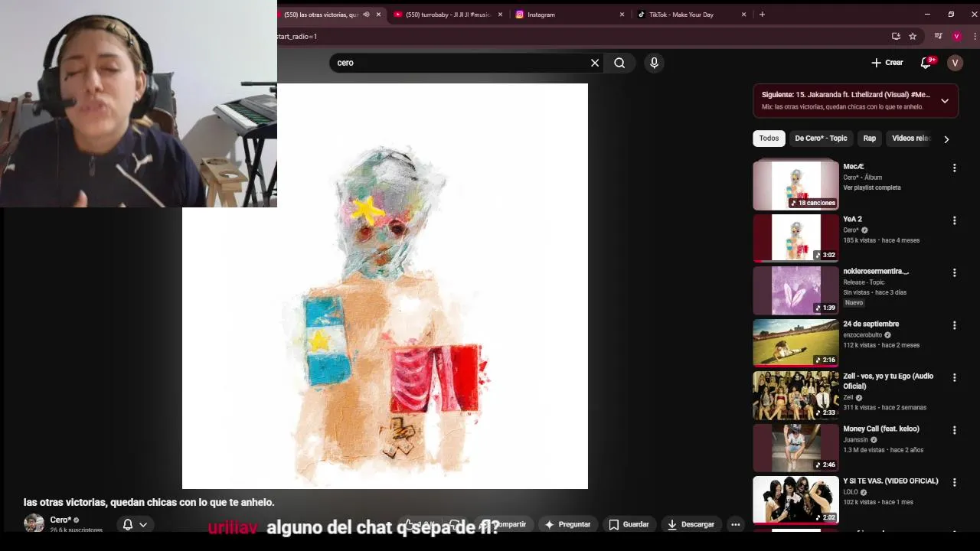Open YouTube notifications bell
The height and width of the screenshot is (551, 980).
point(926,63)
